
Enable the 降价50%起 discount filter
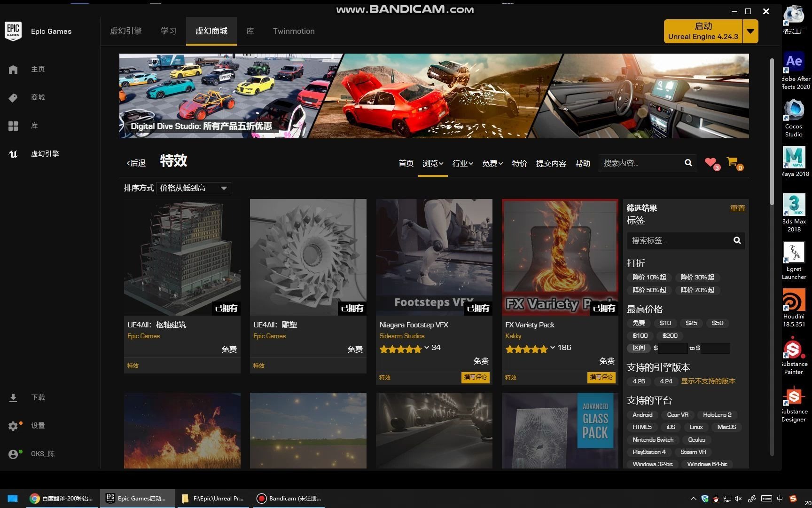pyautogui.click(x=649, y=290)
